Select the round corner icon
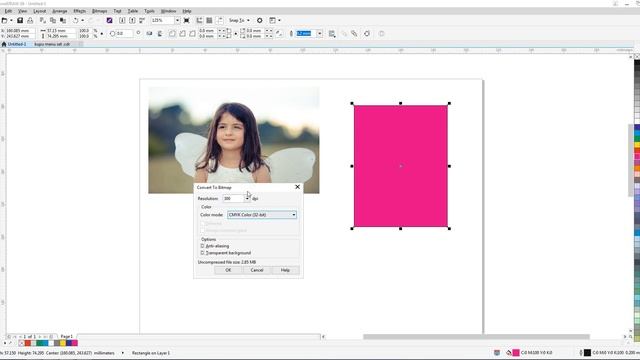Image resolution: width=640 pixels, height=360 pixels. tap(172, 33)
